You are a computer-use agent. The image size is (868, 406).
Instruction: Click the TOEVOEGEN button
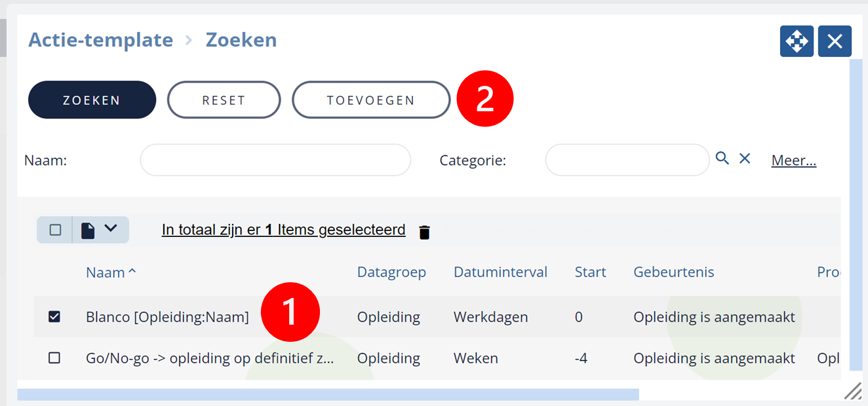(371, 100)
